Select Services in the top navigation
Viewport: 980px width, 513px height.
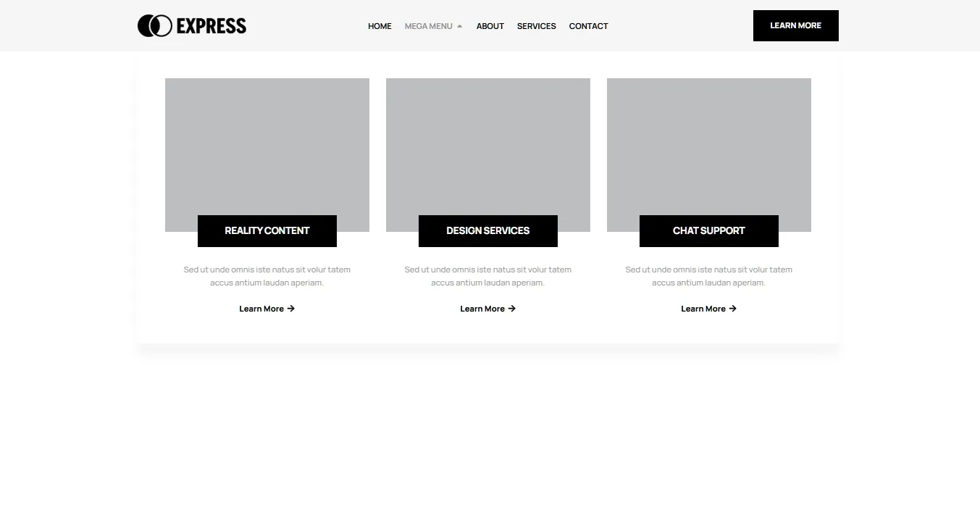click(x=536, y=26)
